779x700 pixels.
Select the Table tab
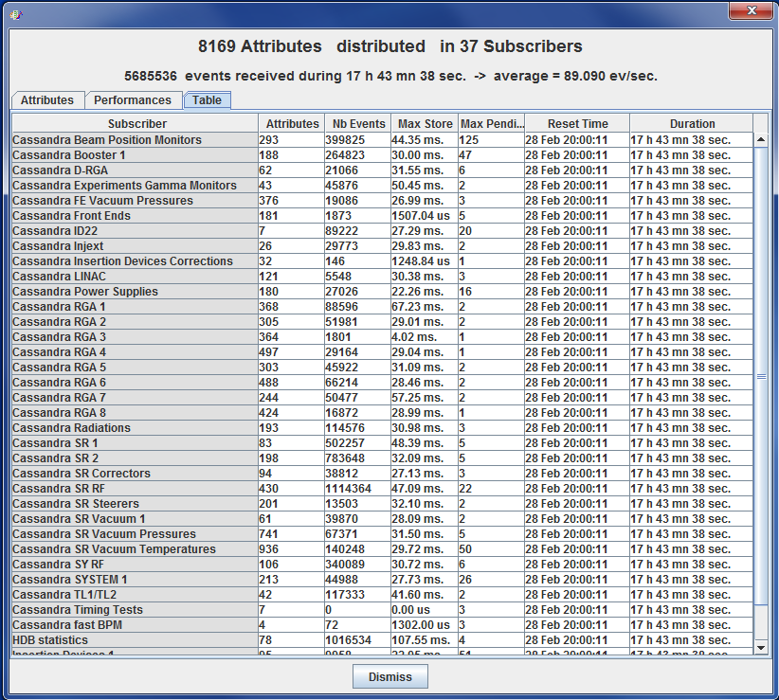(207, 99)
